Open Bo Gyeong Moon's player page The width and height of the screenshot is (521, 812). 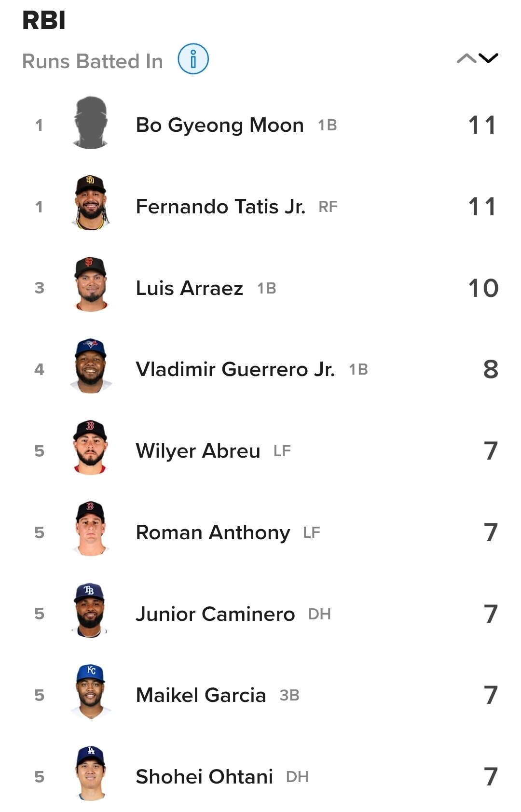(x=219, y=125)
